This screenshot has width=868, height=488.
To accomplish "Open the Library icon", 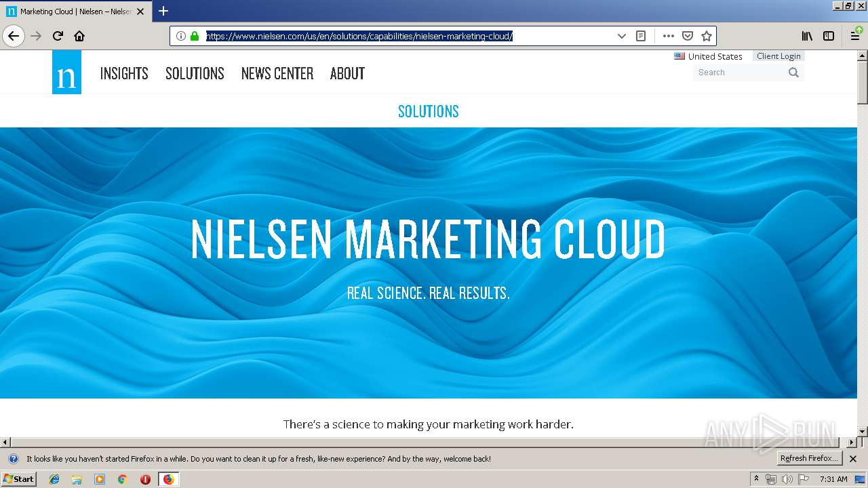I will tap(807, 36).
